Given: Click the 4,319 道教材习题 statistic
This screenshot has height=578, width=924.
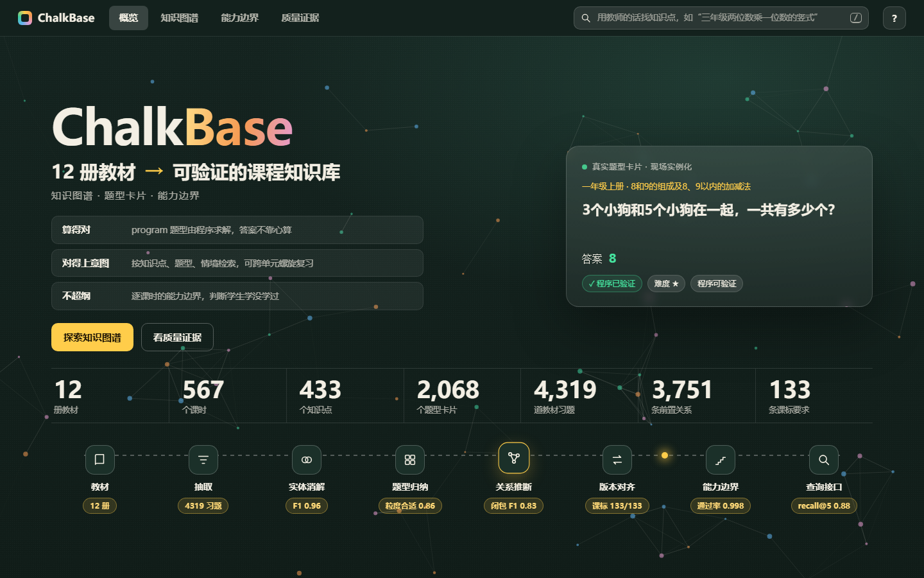Looking at the screenshot, I should tap(579, 396).
